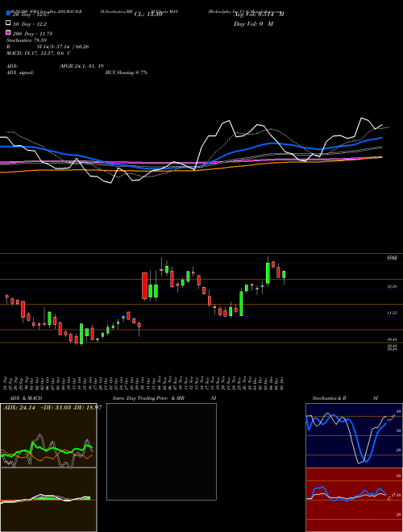Select the '200 Day - 11.73' legend text
Screen dimensions: 403x532
click(x=32, y=34)
